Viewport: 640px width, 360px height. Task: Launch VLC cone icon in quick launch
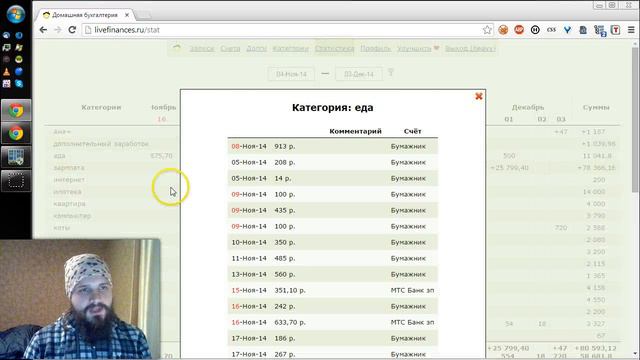[x=7, y=72]
